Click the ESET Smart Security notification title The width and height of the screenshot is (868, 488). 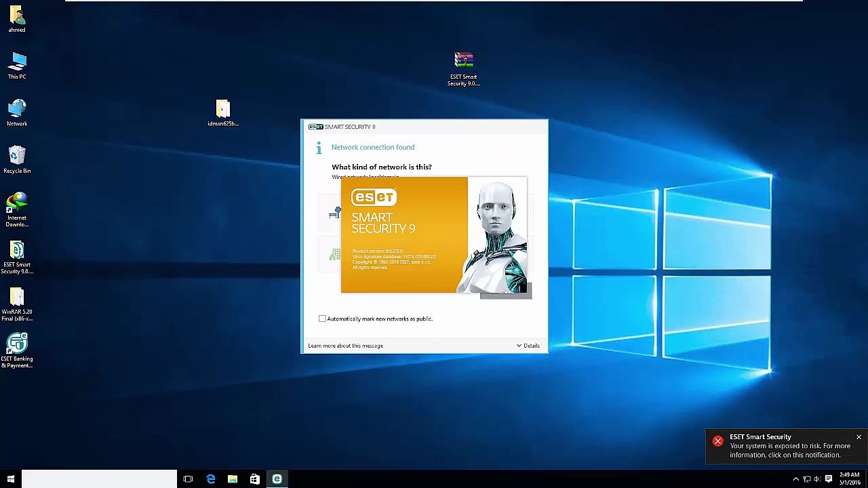coord(760,437)
